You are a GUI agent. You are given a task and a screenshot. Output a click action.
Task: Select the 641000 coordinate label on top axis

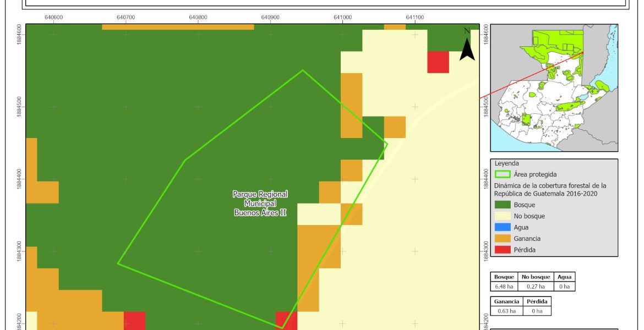click(x=342, y=17)
